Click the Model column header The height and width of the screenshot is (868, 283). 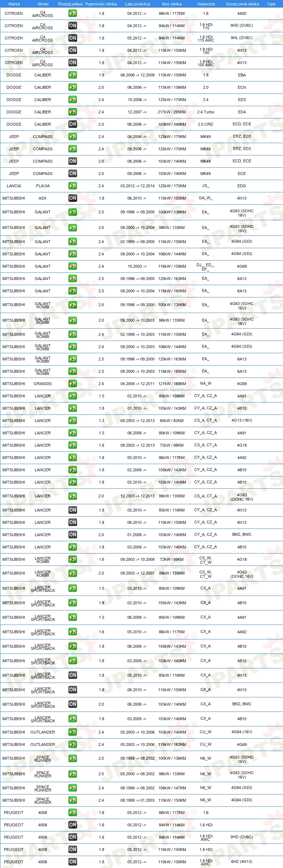43,4
